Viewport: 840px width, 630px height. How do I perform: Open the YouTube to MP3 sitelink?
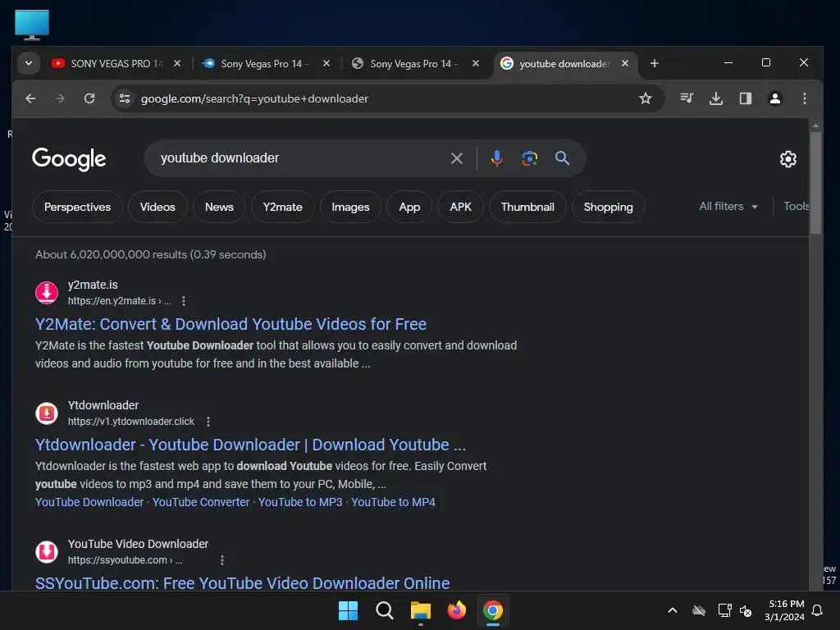(300, 503)
